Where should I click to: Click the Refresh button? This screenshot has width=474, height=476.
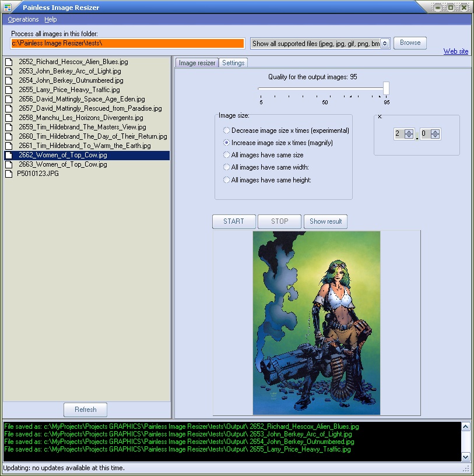point(85,410)
